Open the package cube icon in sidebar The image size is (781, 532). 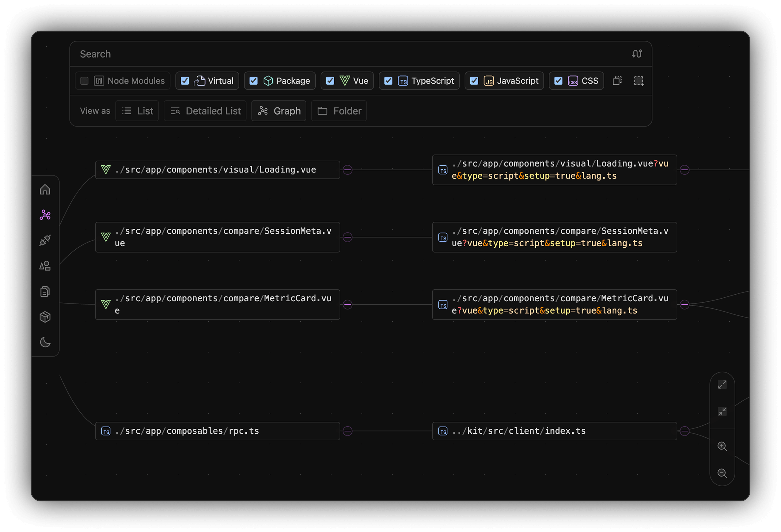[45, 317]
